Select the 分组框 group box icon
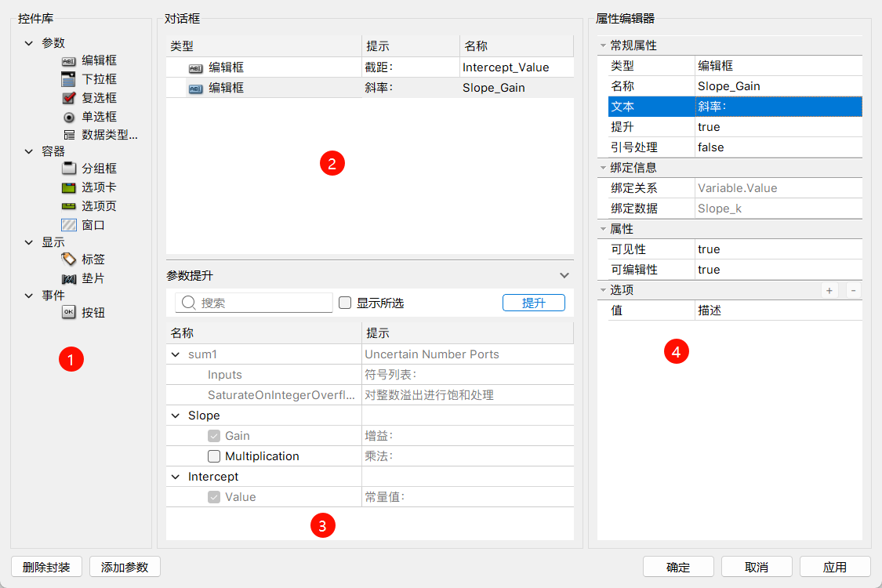This screenshot has height=588, width=882. pos(69,169)
